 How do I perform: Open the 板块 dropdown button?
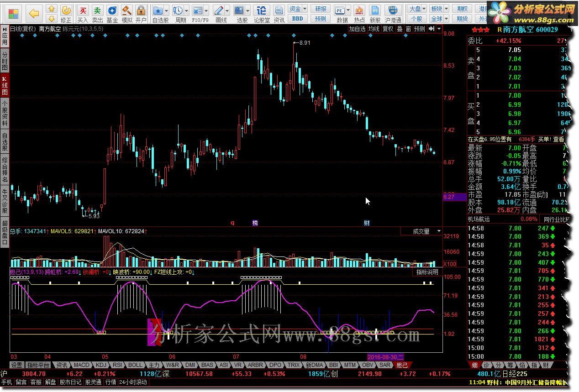click(439, 9)
